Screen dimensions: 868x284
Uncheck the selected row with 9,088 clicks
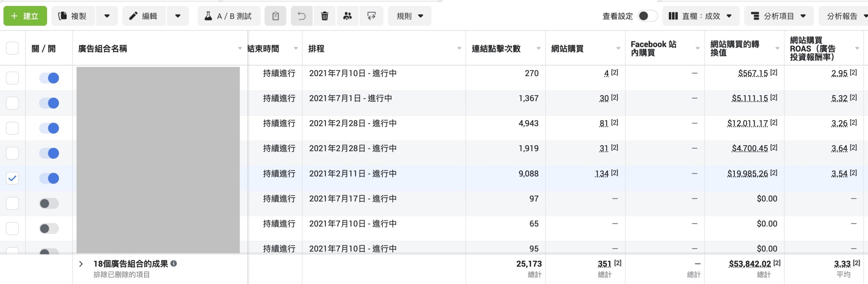pos(13,178)
